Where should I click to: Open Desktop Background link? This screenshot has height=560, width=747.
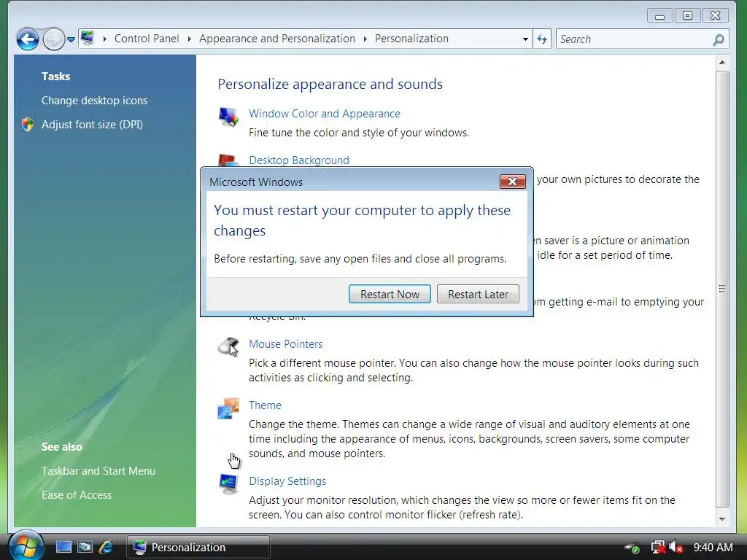(x=298, y=160)
